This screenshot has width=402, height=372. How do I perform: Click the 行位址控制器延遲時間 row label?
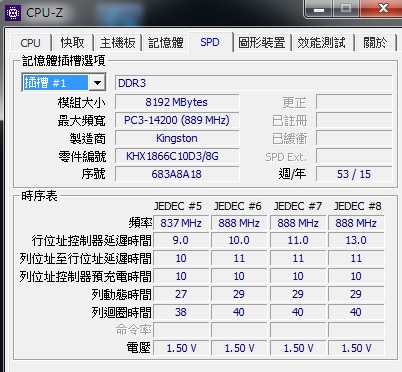pos(92,240)
